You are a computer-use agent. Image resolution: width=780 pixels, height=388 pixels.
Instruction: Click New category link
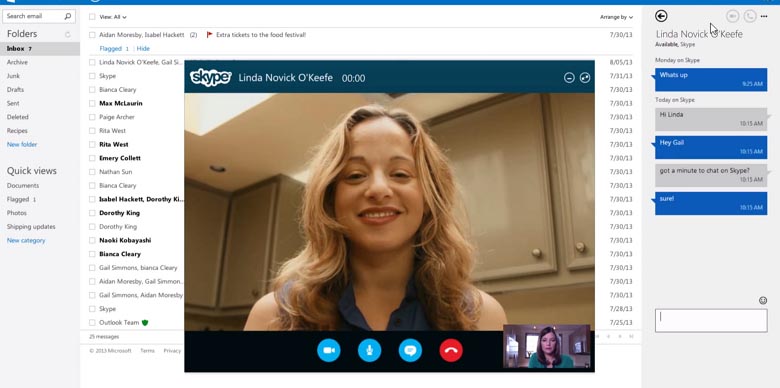pyautogui.click(x=26, y=240)
